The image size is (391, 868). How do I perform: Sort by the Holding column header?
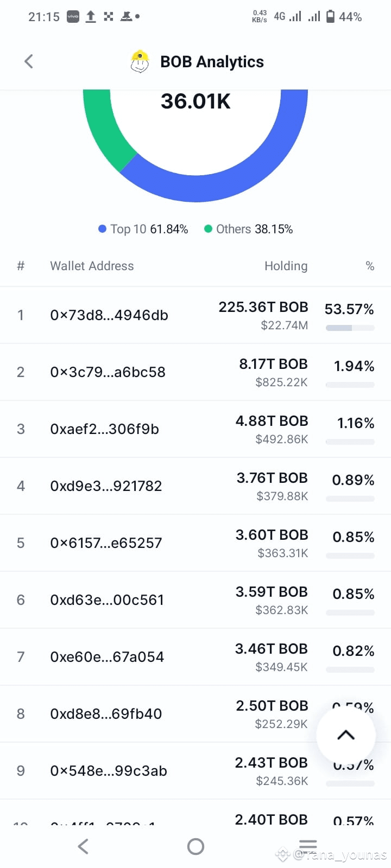(286, 266)
